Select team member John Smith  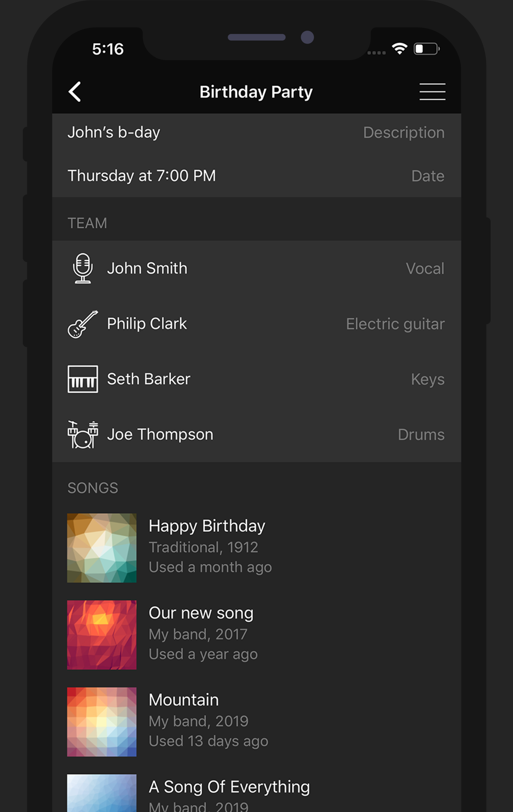(x=256, y=268)
